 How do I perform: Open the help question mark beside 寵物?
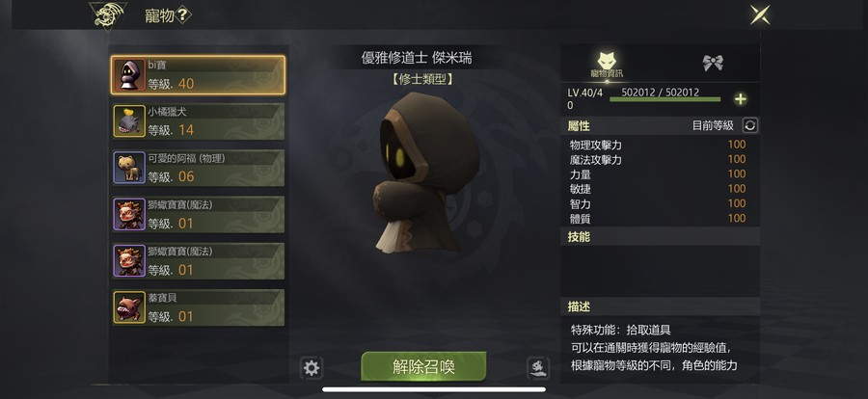pos(183,15)
